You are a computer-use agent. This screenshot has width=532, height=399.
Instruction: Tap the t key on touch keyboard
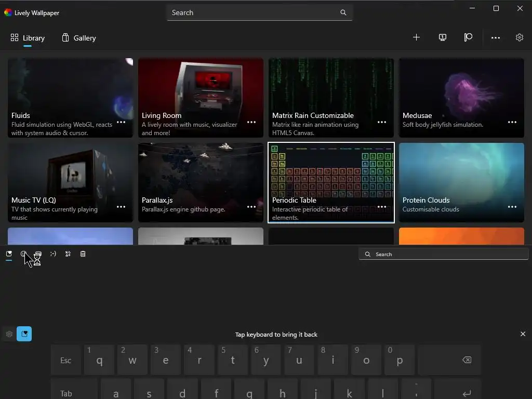click(x=232, y=360)
